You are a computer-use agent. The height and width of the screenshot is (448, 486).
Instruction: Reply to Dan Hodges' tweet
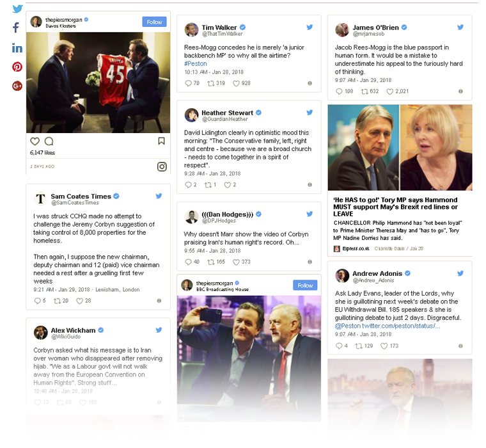pyautogui.click(x=188, y=262)
